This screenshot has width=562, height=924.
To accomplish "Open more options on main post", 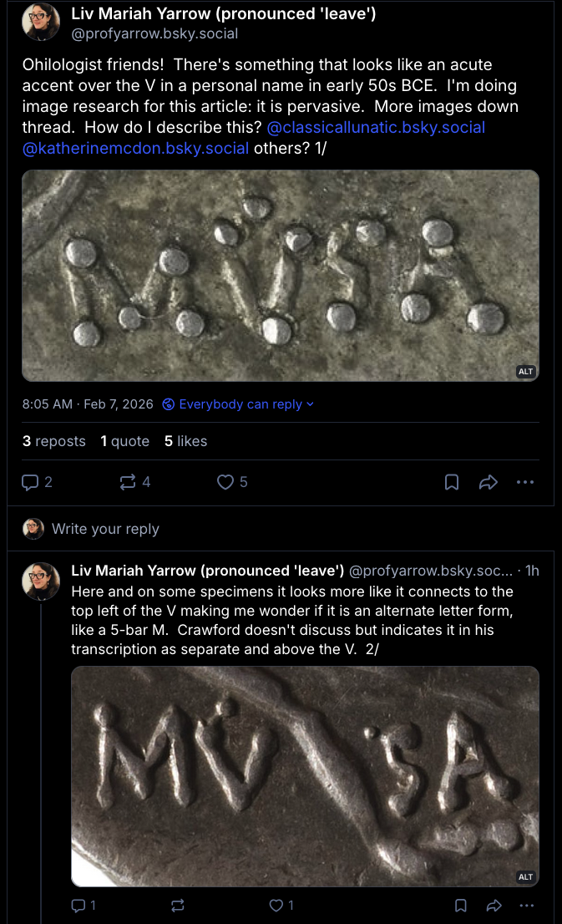I will 525,482.
